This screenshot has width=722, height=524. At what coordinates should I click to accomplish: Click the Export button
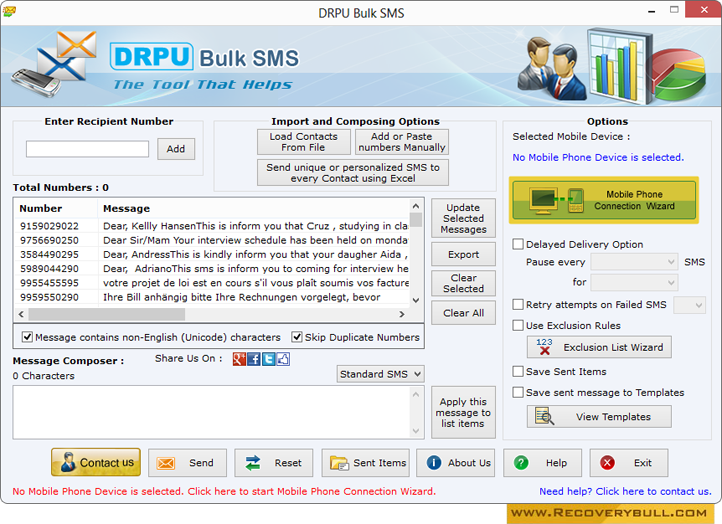pos(463,254)
